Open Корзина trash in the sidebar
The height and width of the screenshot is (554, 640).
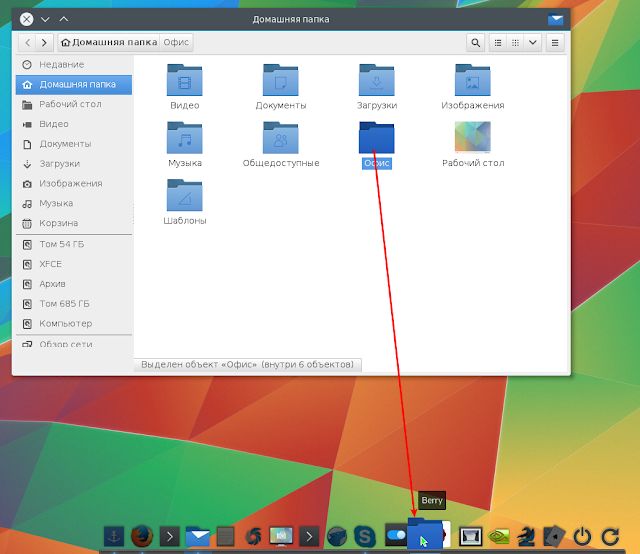(74, 223)
